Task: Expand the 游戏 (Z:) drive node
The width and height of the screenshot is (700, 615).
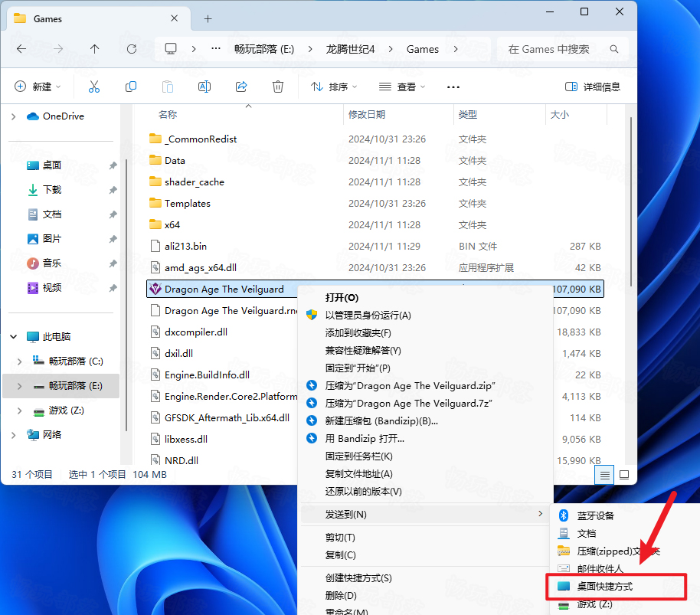Action: (x=19, y=411)
